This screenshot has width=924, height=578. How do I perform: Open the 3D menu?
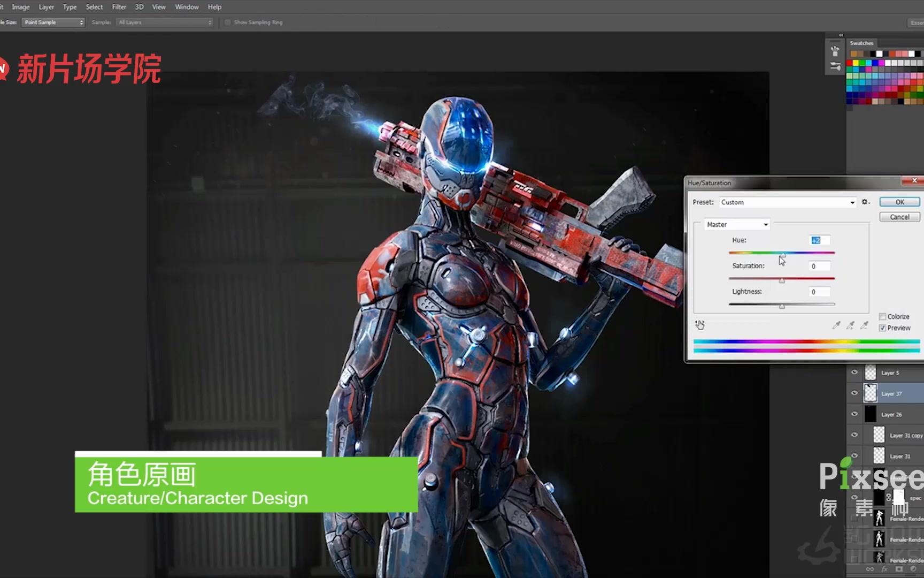[139, 7]
